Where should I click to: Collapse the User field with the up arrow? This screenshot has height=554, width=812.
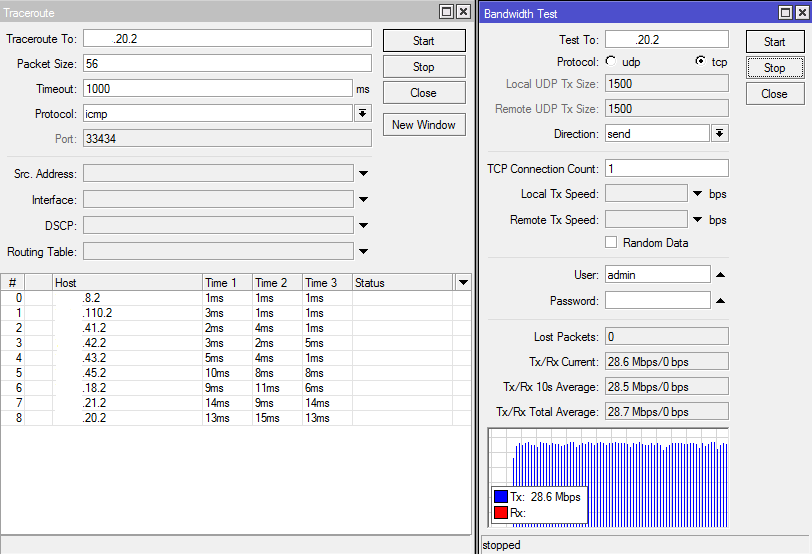720,275
